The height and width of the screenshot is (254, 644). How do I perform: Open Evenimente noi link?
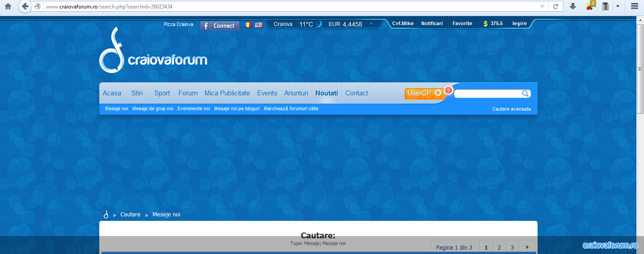point(194,109)
